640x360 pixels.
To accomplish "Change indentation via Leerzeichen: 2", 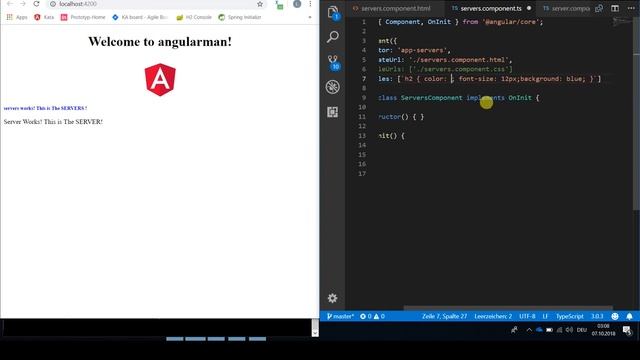I will coord(493,316).
